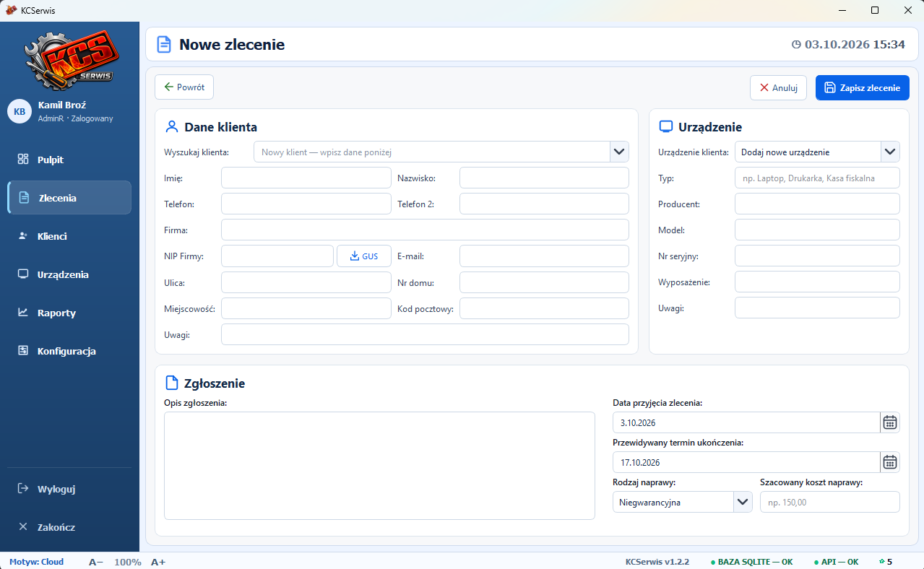This screenshot has height=569, width=924.
Task: Click the device Typ field
Action: point(817,178)
